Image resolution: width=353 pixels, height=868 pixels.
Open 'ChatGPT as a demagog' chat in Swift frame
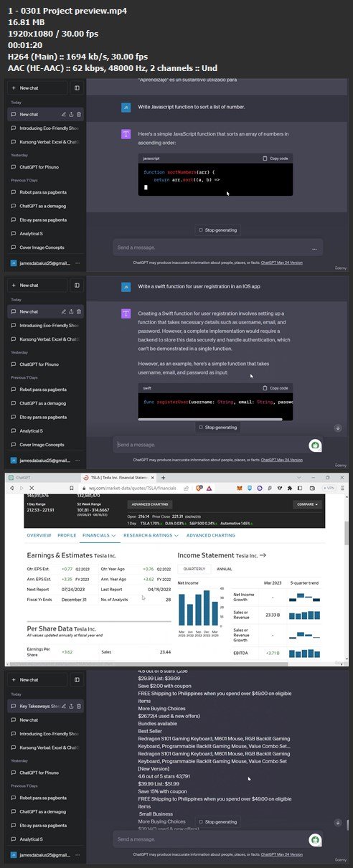(x=45, y=405)
